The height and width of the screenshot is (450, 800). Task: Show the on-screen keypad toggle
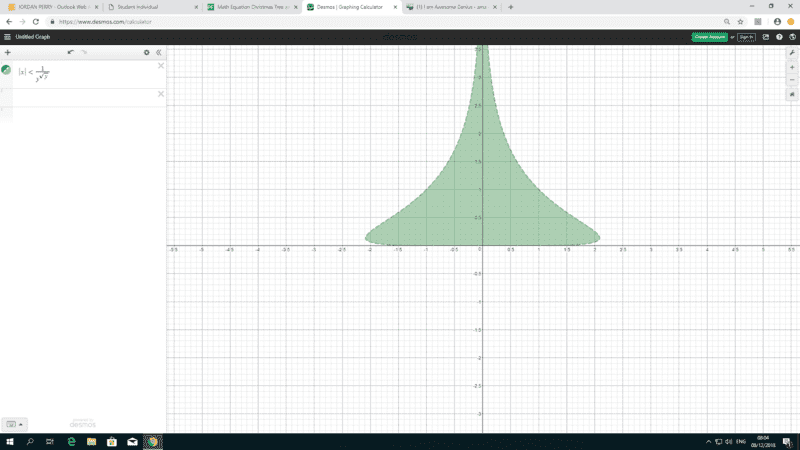click(14, 424)
